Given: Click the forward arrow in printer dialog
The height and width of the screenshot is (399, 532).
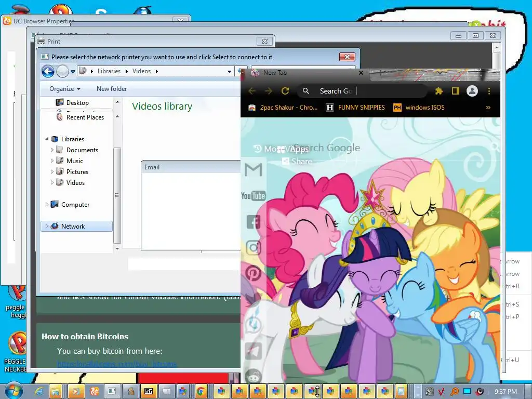Looking at the screenshot, I should pyautogui.click(x=62, y=71).
